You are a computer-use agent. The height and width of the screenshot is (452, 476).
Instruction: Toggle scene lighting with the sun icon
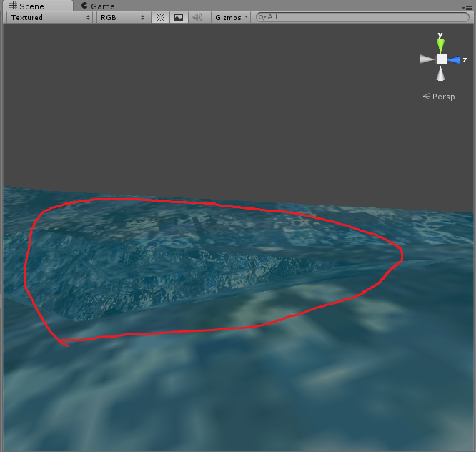point(160,17)
